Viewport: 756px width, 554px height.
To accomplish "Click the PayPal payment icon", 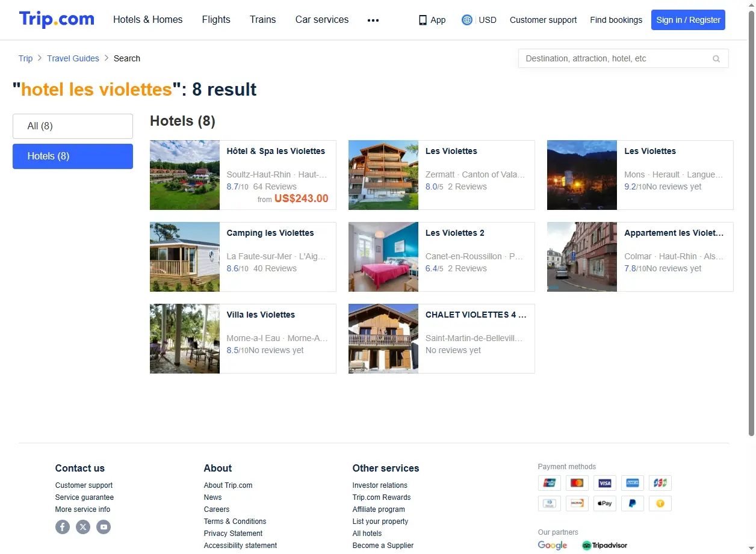I will [x=633, y=503].
